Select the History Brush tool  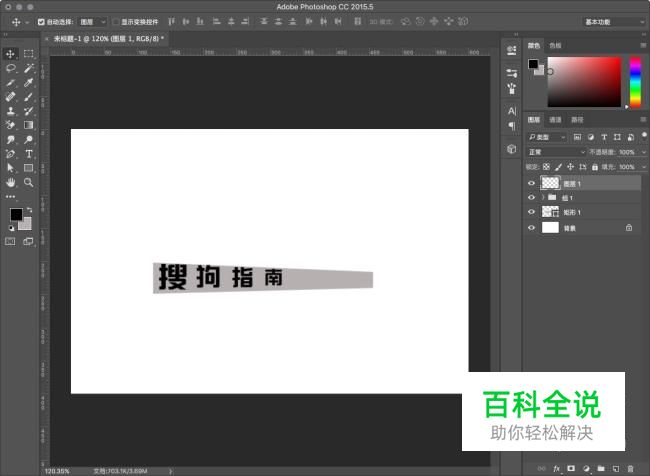28,111
